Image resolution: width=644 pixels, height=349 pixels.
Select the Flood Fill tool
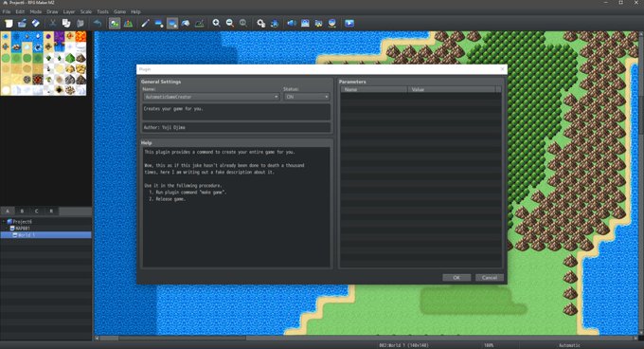[186, 23]
